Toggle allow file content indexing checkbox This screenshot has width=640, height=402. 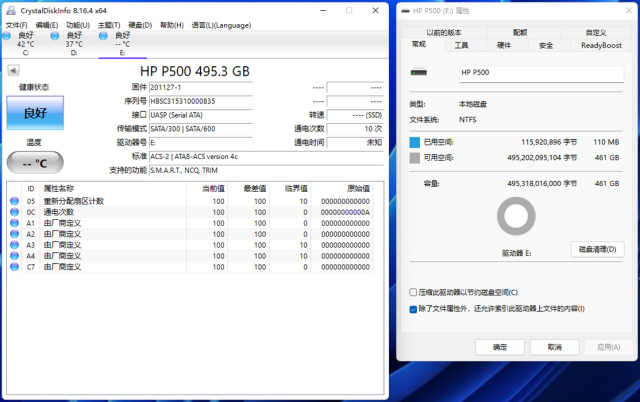(413, 309)
